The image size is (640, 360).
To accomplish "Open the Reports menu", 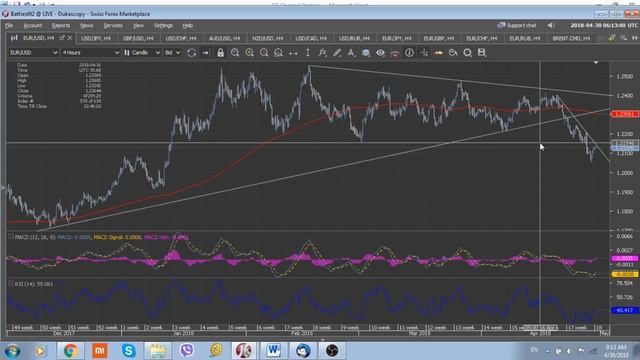I will [61, 25].
